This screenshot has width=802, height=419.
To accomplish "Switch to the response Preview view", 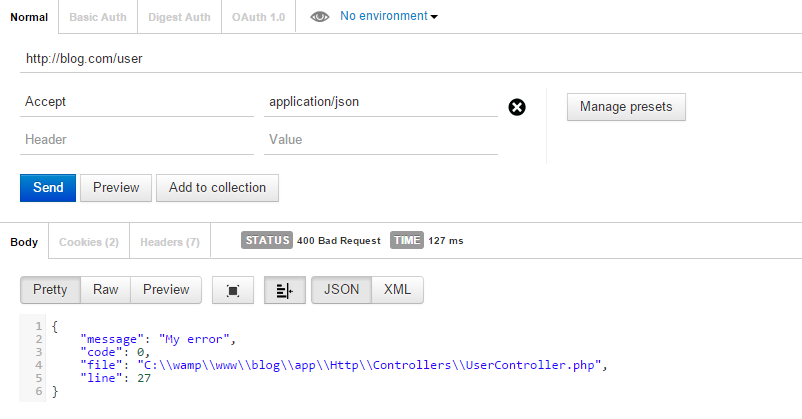I will (x=166, y=290).
